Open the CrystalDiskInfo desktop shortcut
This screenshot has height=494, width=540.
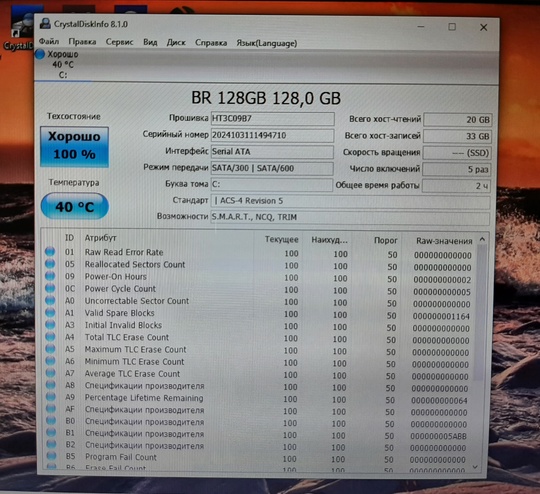point(19,29)
